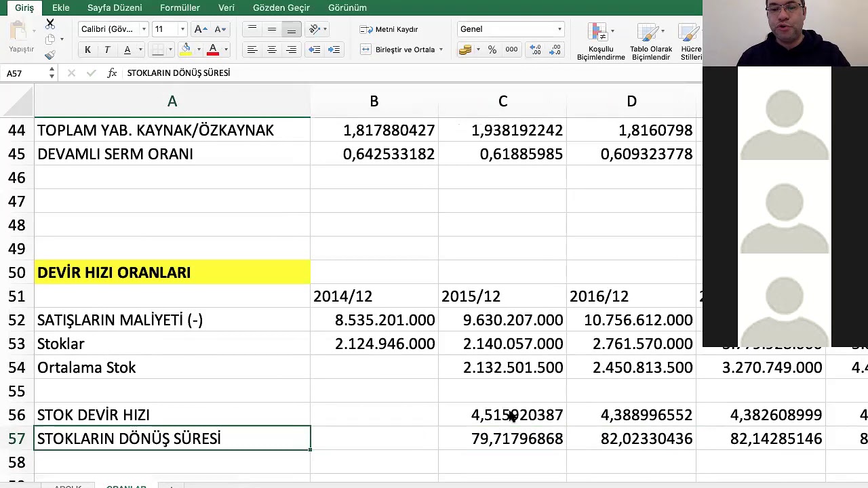This screenshot has height=488, width=868.
Task: Toggle italic with the T button
Action: point(107,49)
